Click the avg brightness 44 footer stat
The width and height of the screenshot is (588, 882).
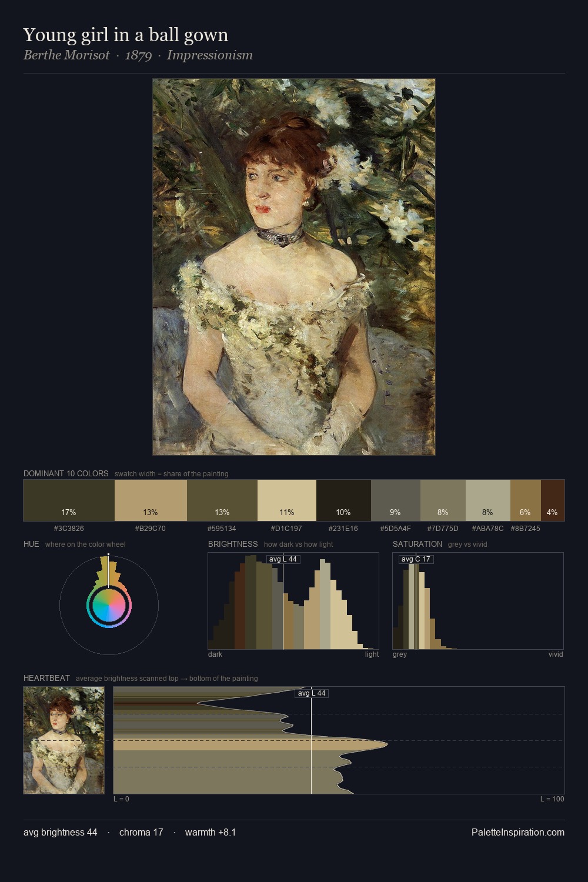(61, 832)
